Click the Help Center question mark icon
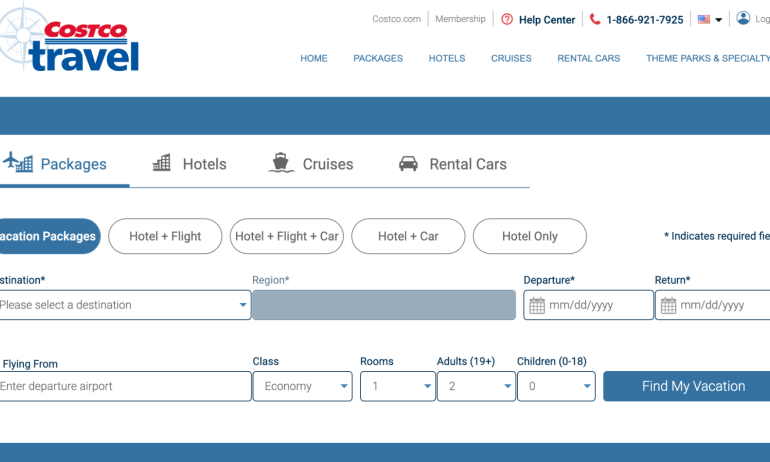 (x=507, y=19)
